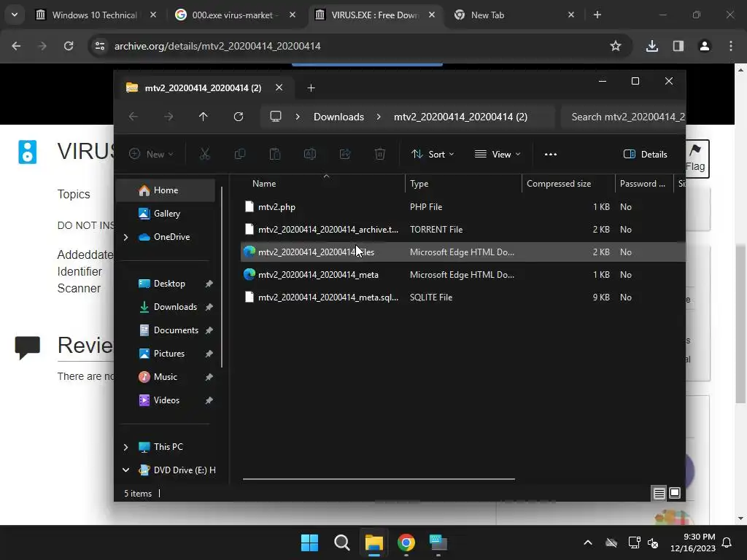This screenshot has width=747, height=560.
Task: Open notifications bell in taskbar
Action: coord(727,542)
